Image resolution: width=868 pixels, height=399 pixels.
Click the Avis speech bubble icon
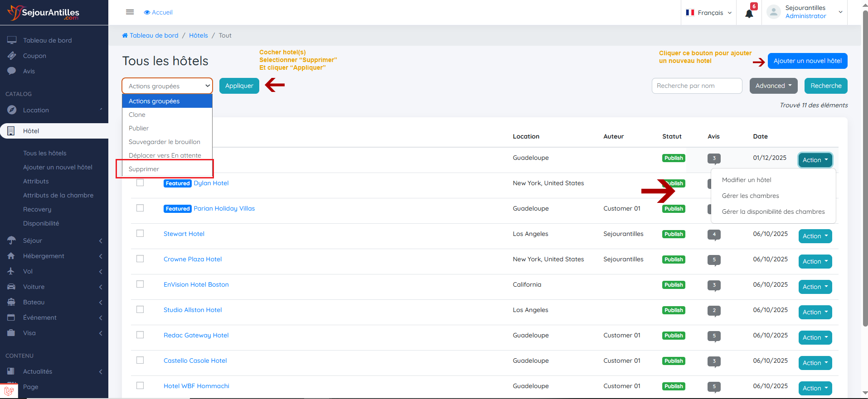[x=12, y=71]
